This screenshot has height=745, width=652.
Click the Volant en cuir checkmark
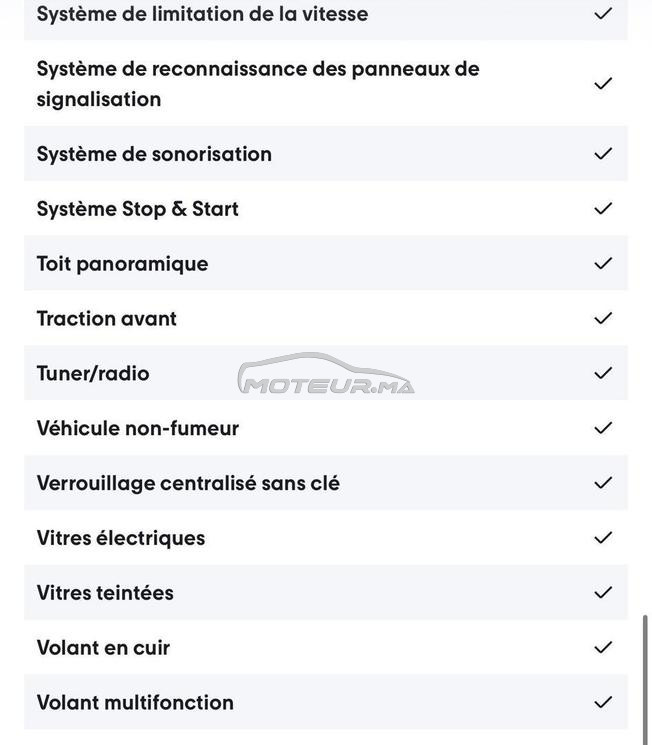603,647
